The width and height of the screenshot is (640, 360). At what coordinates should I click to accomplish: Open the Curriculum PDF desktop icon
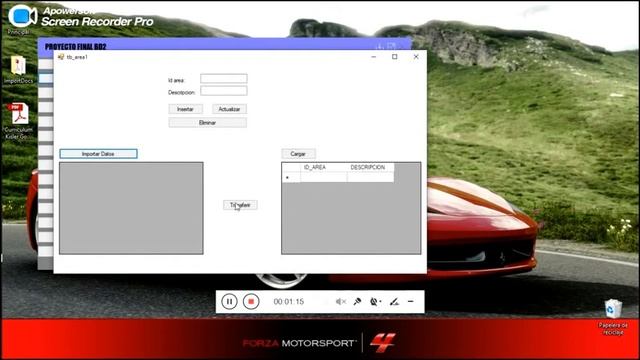[18, 121]
